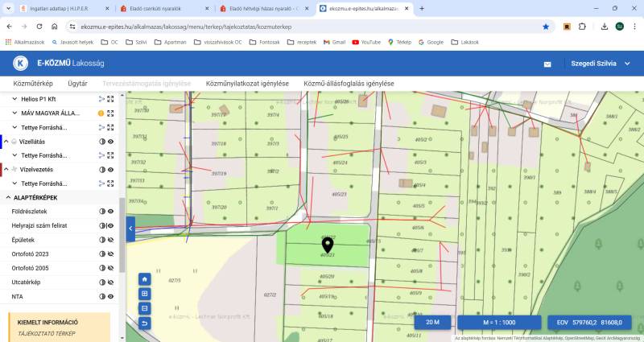This screenshot has height=342, width=644.
Task: Click the black location pin on parcel 405/21
Action: tap(328, 245)
